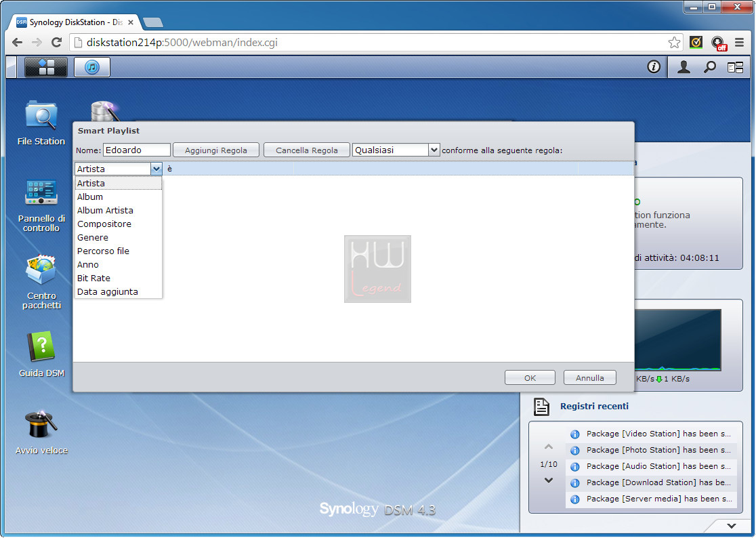Reload the browser page
This screenshot has height=538, width=756.
pos(56,43)
